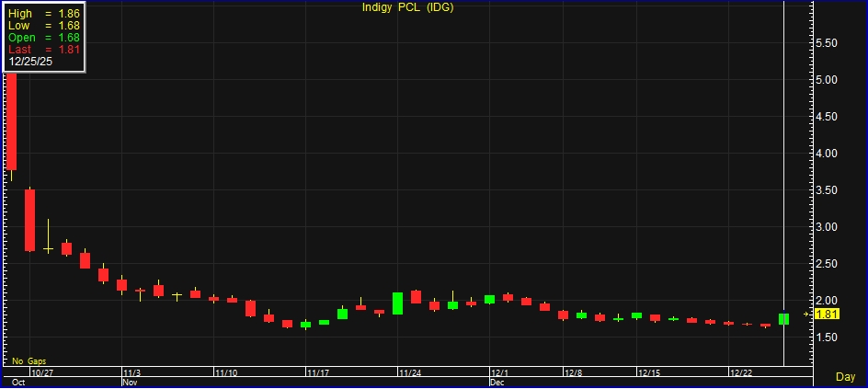This screenshot has width=868, height=389.
Task: Click the Dec month label
Action: point(497,381)
